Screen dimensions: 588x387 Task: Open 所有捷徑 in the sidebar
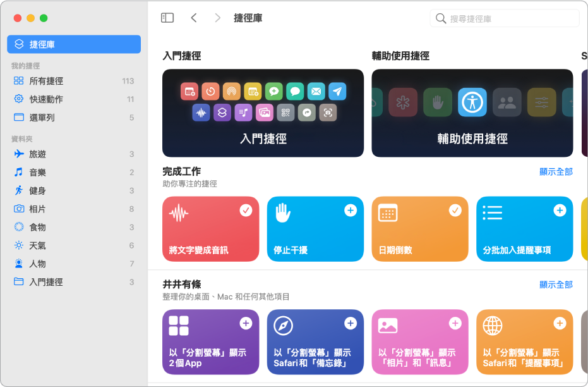74,81
